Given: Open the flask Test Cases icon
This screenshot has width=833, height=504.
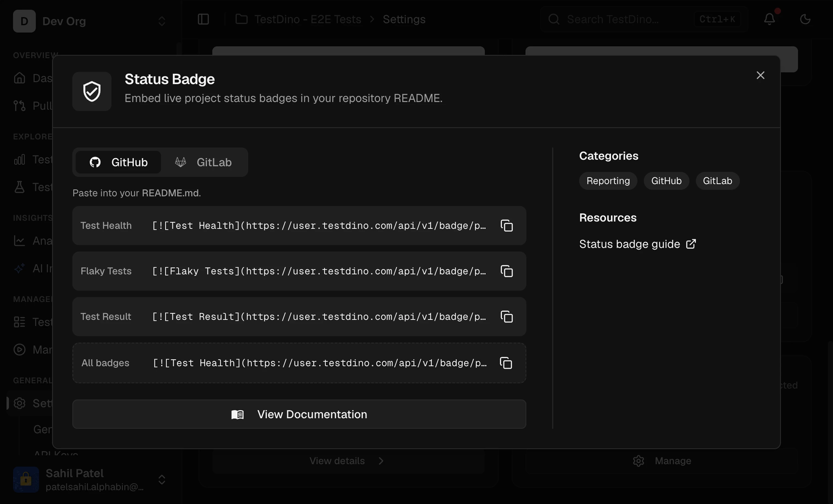Looking at the screenshot, I should click(20, 187).
